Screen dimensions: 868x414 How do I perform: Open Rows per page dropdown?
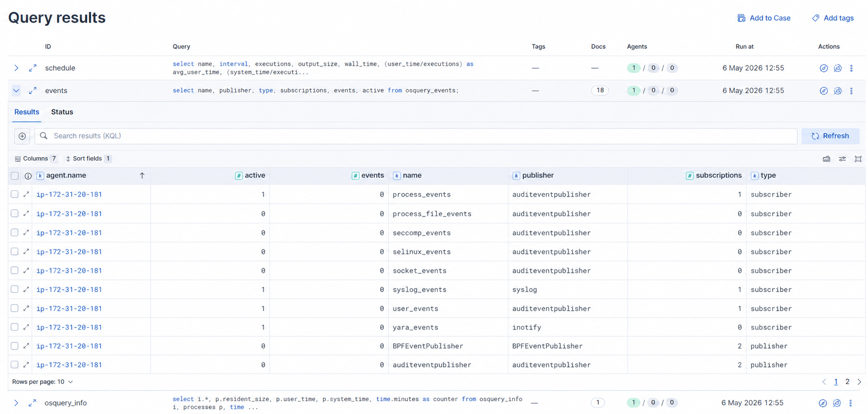[x=43, y=382]
